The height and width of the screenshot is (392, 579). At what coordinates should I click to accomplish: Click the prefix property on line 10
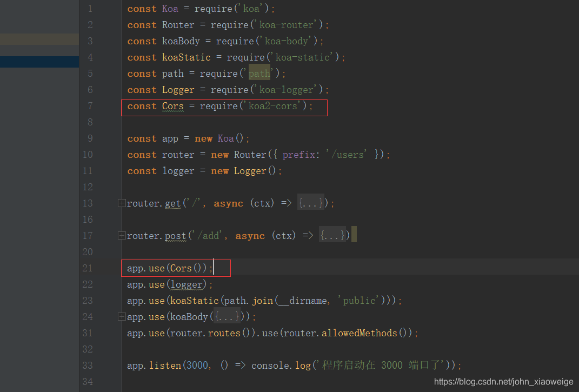pyautogui.click(x=298, y=155)
